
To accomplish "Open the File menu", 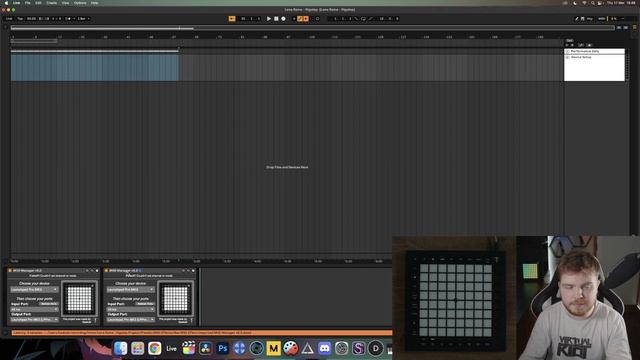I will (x=28, y=3).
